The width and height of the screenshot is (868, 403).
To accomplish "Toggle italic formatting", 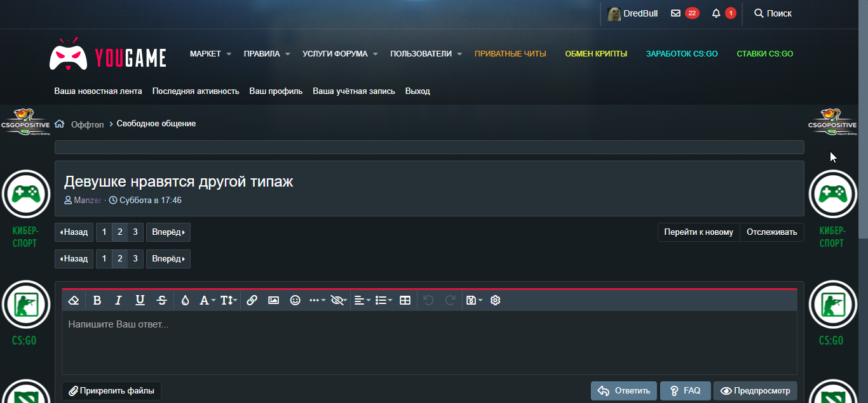I will [x=118, y=300].
